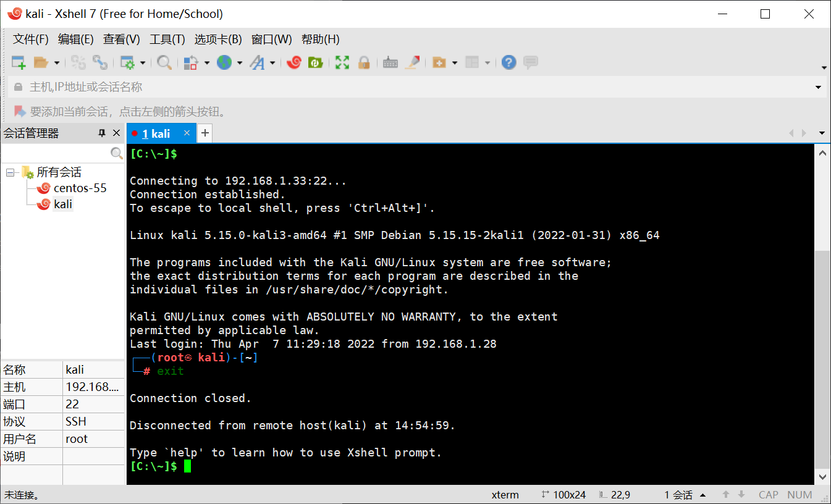The width and height of the screenshot is (831, 504).
Task: Toggle full screen with green arrows icon
Action: (x=342, y=62)
